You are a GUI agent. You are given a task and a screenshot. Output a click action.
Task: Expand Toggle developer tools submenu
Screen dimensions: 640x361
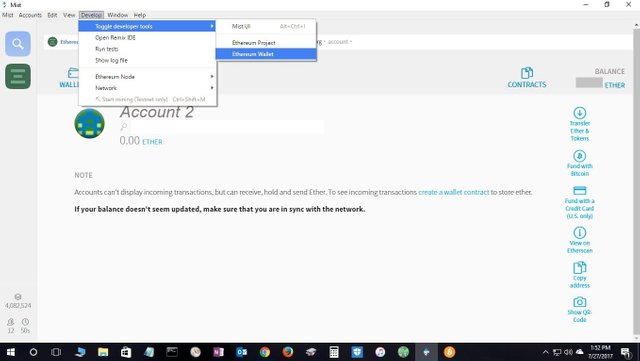click(147, 26)
